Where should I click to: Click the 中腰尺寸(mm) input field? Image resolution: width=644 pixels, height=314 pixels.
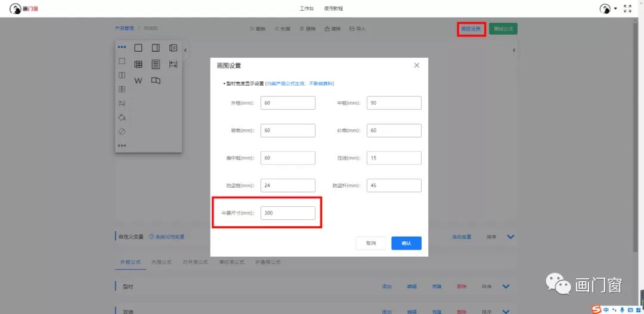click(x=288, y=213)
